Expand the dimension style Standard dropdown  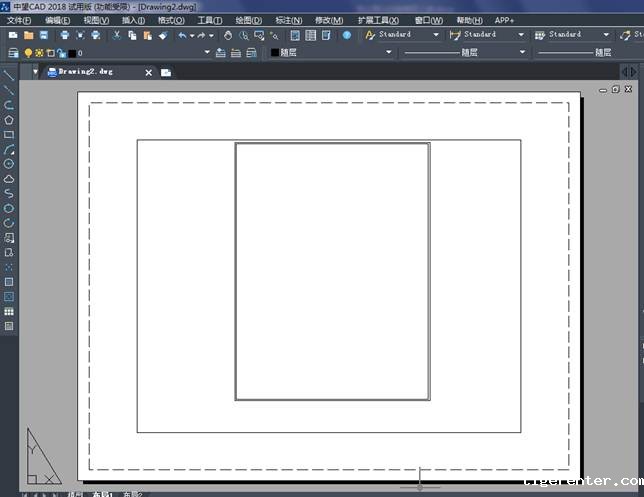pyautogui.click(x=521, y=35)
